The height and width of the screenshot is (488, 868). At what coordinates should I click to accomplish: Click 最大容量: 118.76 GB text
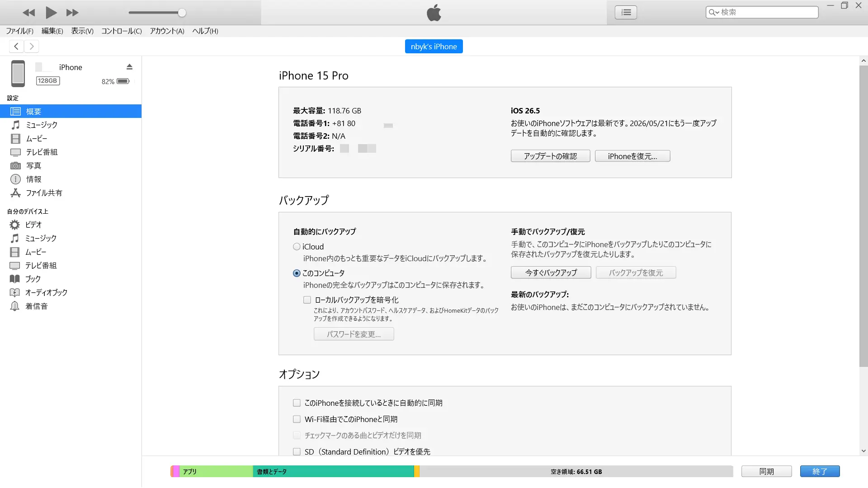[x=327, y=111]
